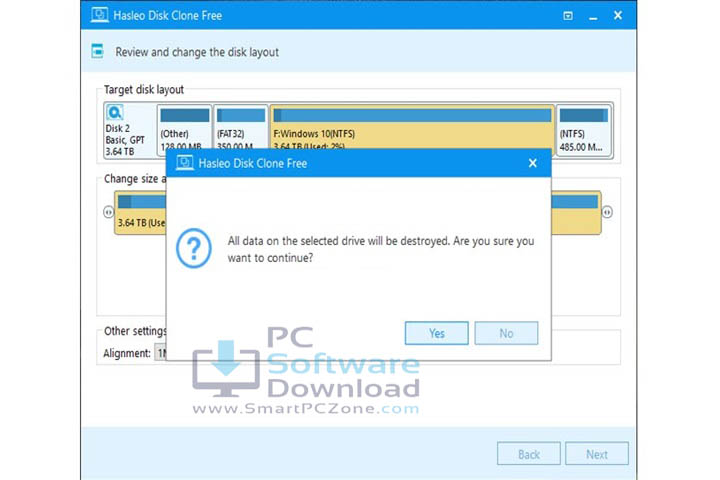Select the (Other) 128 MB partition
The height and width of the screenshot is (480, 720).
point(184,129)
